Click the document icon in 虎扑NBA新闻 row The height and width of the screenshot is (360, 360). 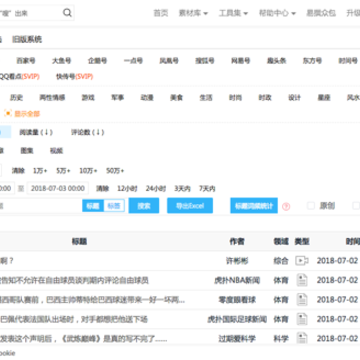point(302,280)
